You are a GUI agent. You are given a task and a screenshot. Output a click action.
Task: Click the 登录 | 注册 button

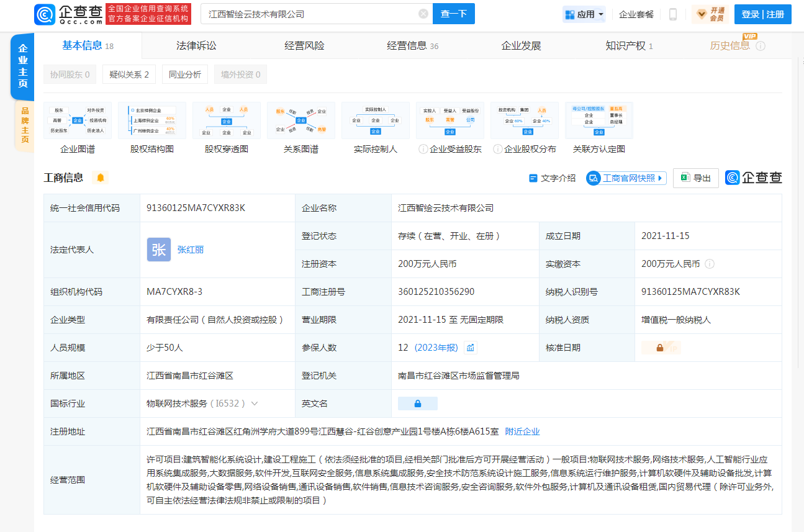click(x=763, y=14)
